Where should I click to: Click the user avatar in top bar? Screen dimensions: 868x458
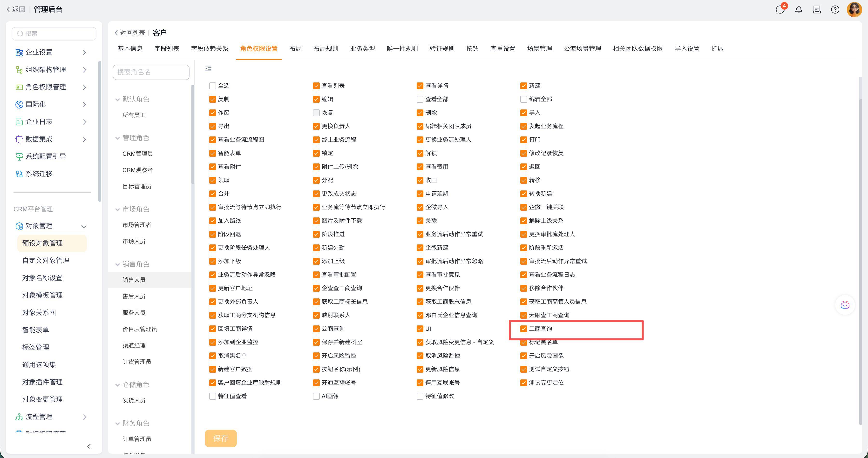click(854, 9)
